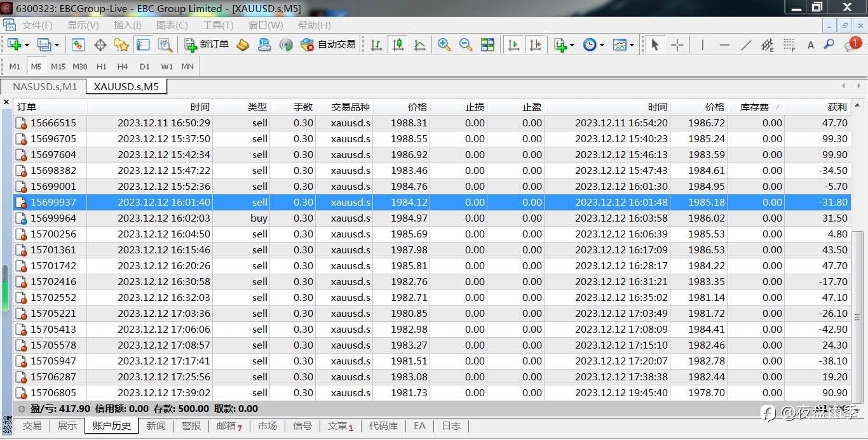The width and height of the screenshot is (868, 440).
Task: Toggle the 自动交易 auto trading button
Action: (328, 44)
